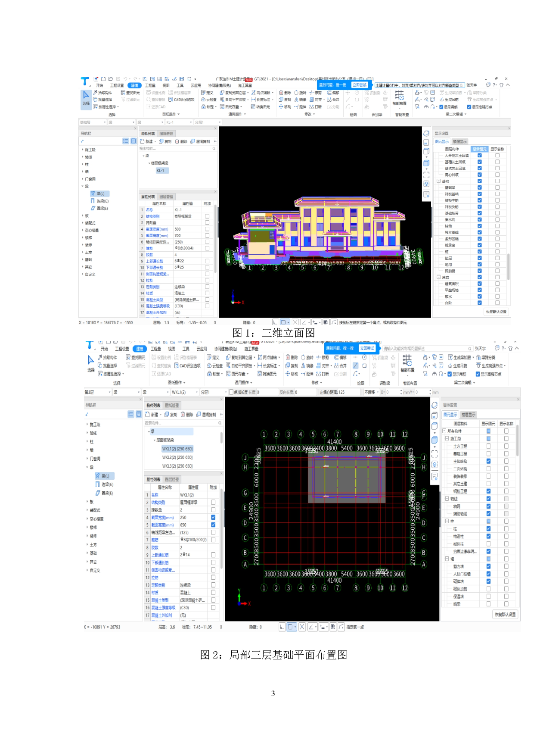This screenshot has width=534, height=756.
Task: Switch to 楼层显示 tab in Figure 2
Action: click(x=469, y=415)
